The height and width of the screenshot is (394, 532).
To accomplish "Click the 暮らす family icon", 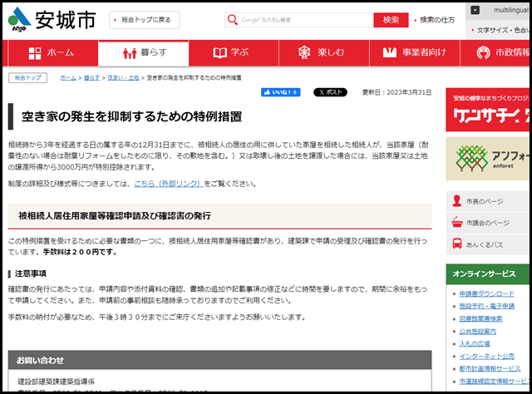I will pyautogui.click(x=130, y=53).
